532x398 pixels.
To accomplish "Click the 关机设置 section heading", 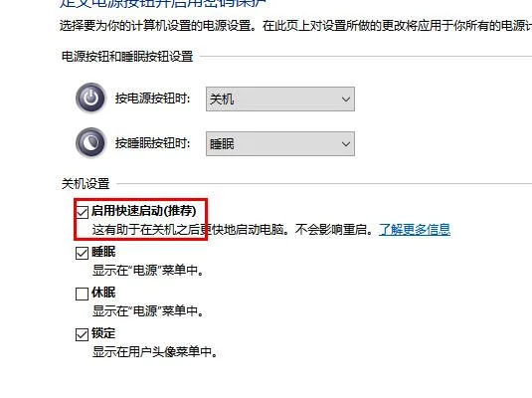I will [86, 184].
